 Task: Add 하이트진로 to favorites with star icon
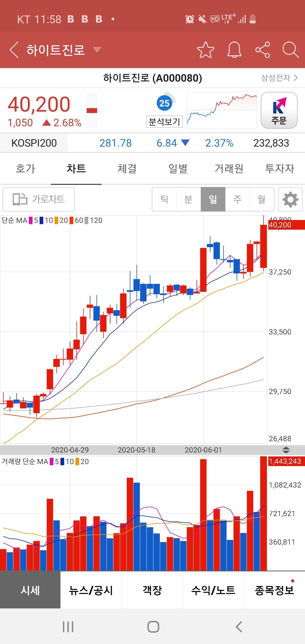coord(206,50)
